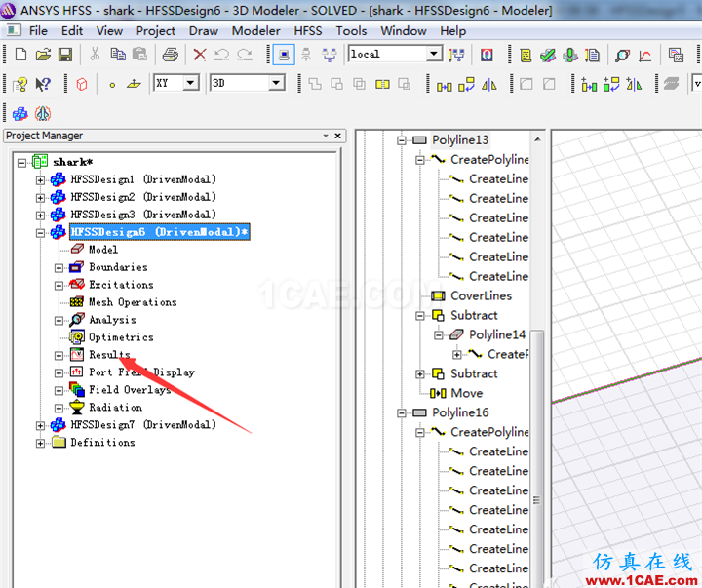The height and width of the screenshot is (588, 702).
Task: Expand the Results node
Action: pos(58,356)
